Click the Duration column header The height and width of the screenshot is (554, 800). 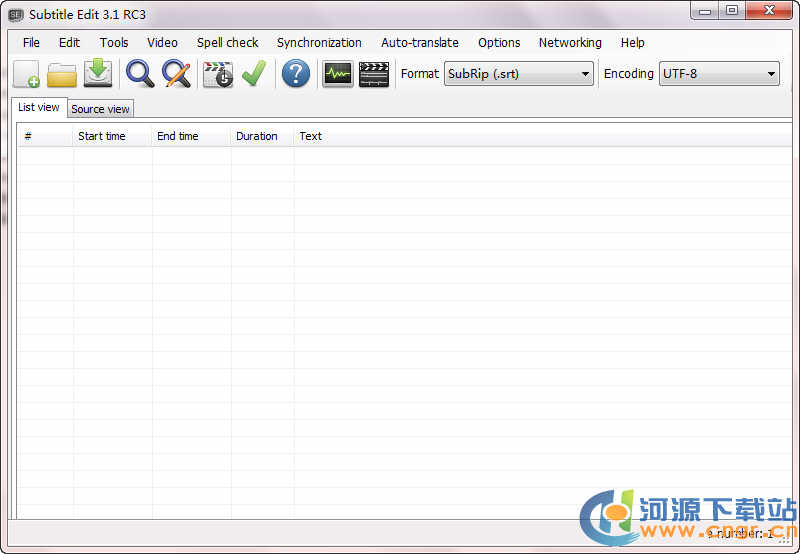(x=257, y=136)
